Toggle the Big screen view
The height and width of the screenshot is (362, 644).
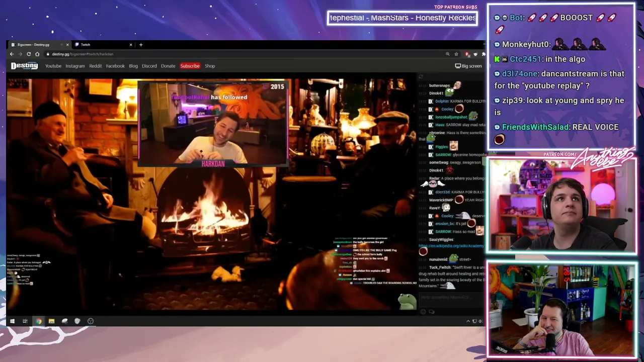point(468,66)
